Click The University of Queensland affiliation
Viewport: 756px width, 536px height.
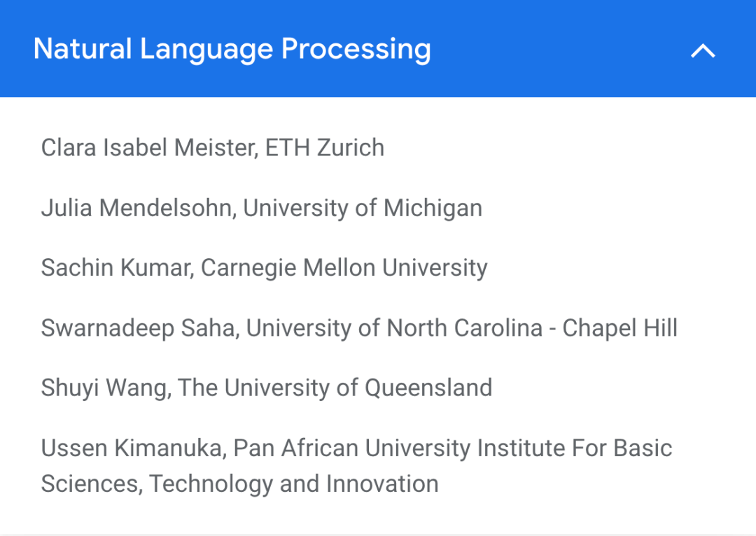pos(335,388)
